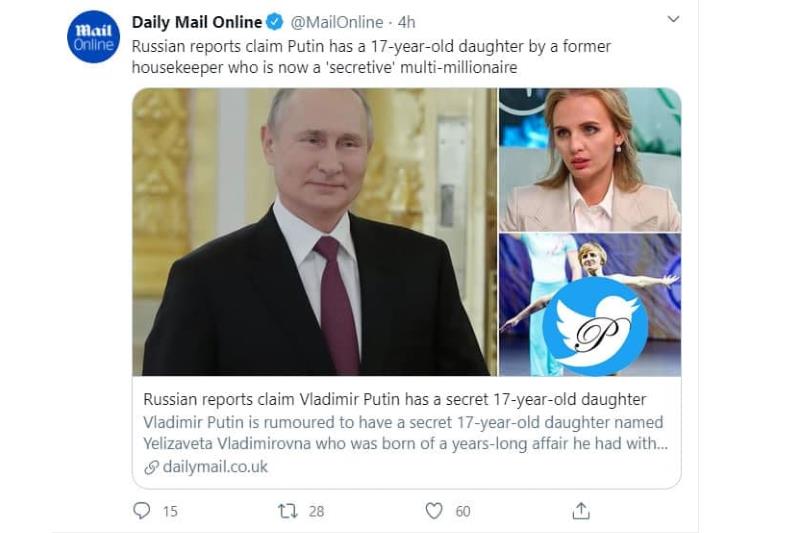
Task: Click the retweet count 28
Action: (x=316, y=511)
